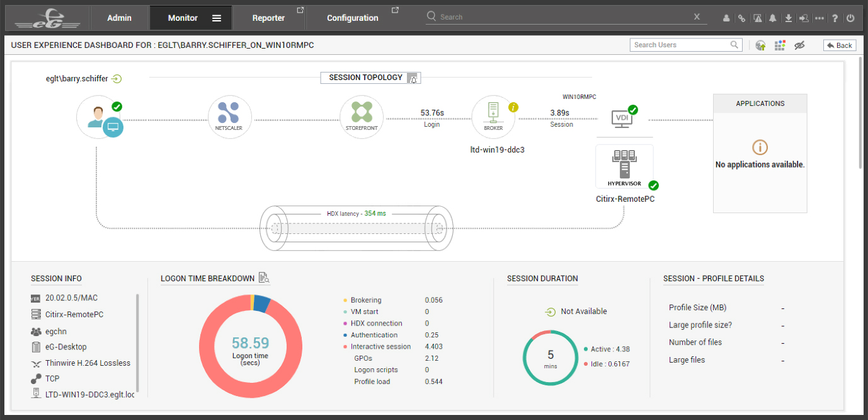Click the Active : 4.38 legend item
This screenshot has height=420, width=868.
607,349
